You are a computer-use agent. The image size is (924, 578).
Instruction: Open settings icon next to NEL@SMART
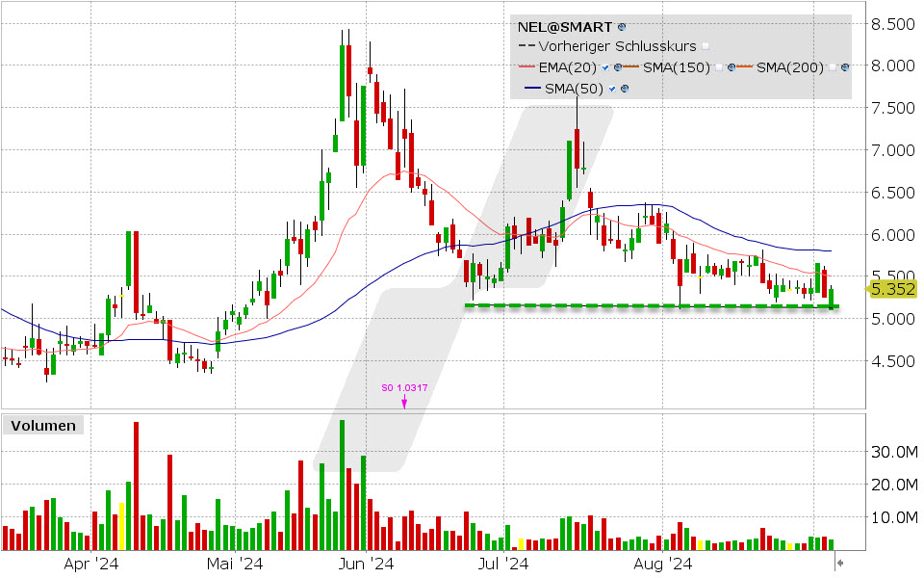622,27
